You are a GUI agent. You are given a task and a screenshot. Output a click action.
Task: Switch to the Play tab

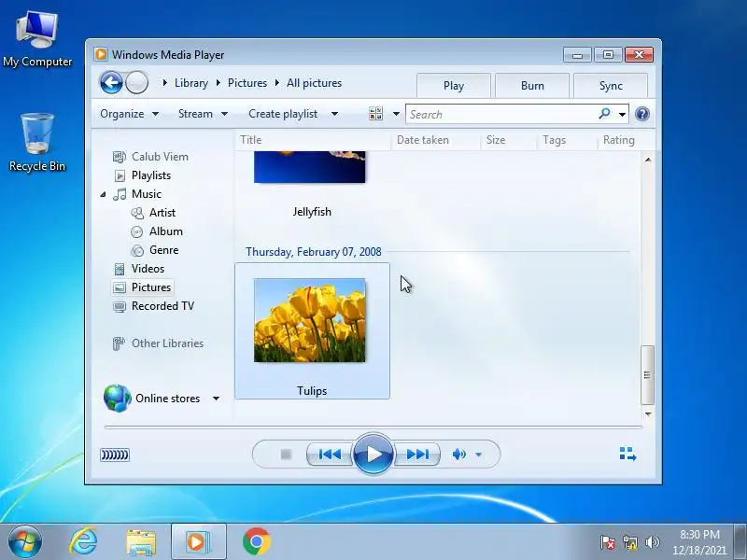pyautogui.click(x=454, y=86)
